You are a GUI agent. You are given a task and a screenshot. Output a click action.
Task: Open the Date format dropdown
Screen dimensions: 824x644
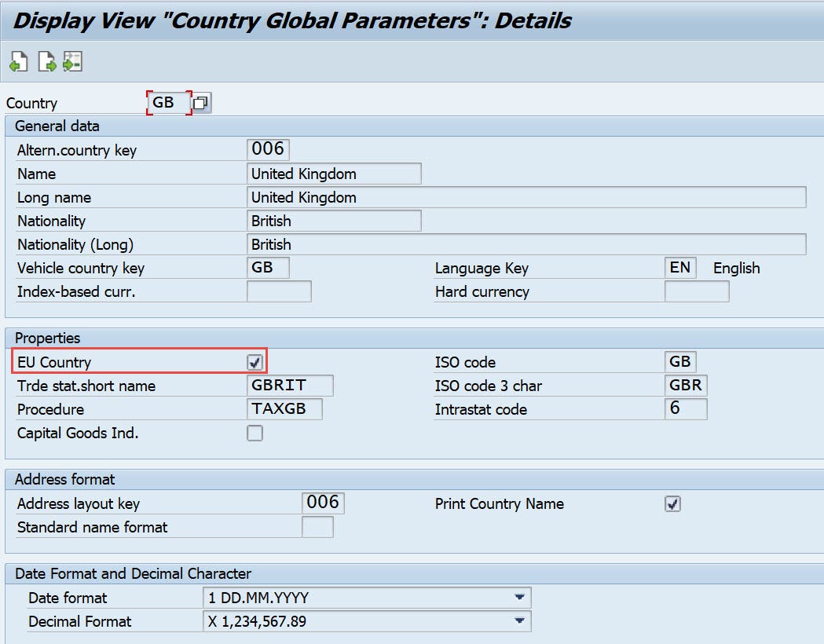click(x=519, y=597)
